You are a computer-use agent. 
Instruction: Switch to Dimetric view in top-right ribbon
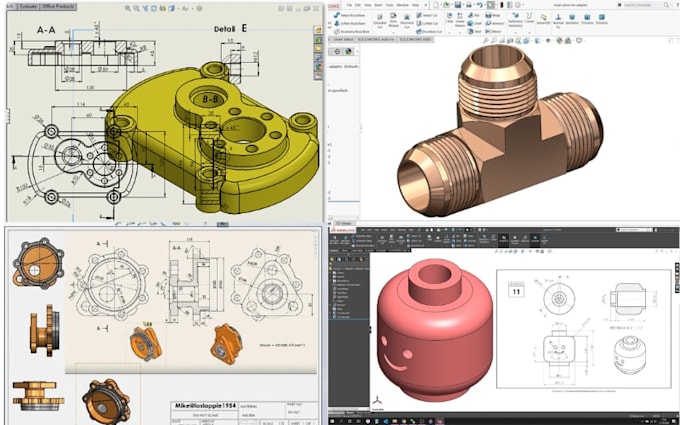tap(602, 18)
